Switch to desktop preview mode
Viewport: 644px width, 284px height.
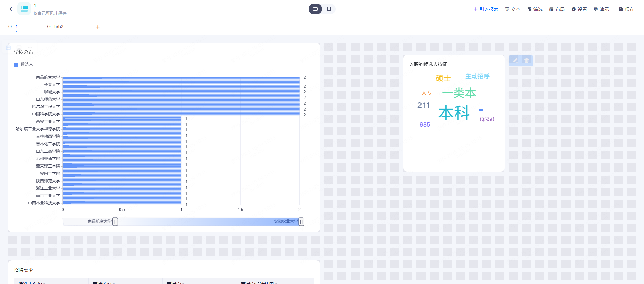[x=315, y=9]
